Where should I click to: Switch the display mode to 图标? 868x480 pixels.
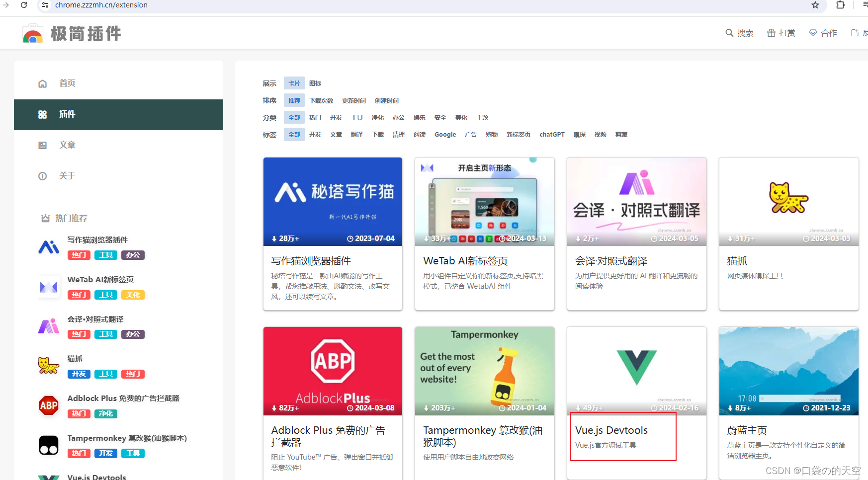click(315, 83)
